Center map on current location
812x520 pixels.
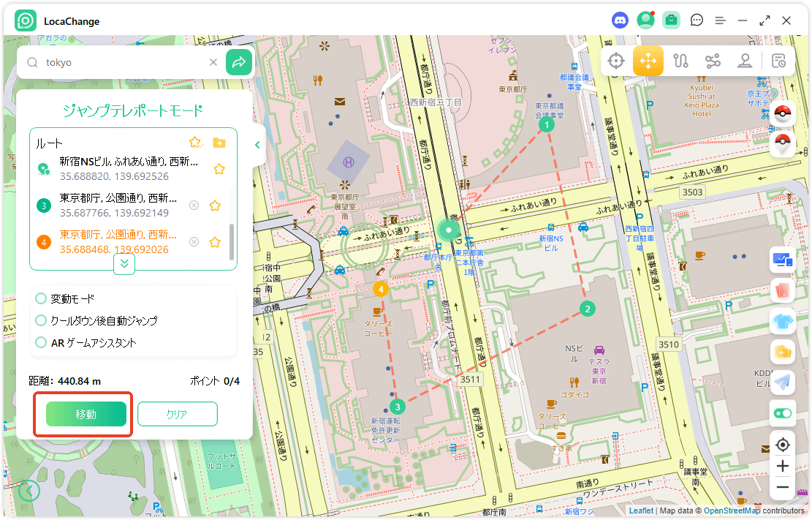783,445
